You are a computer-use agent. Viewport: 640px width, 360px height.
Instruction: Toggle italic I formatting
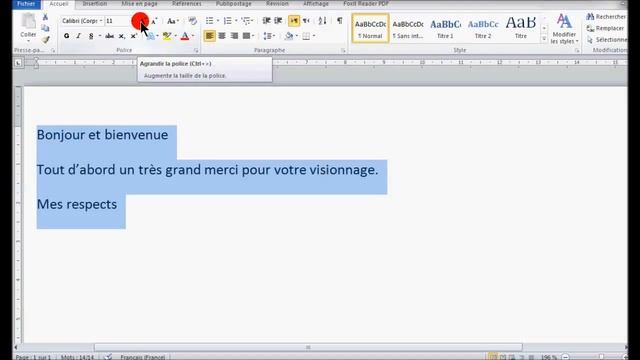click(78, 36)
